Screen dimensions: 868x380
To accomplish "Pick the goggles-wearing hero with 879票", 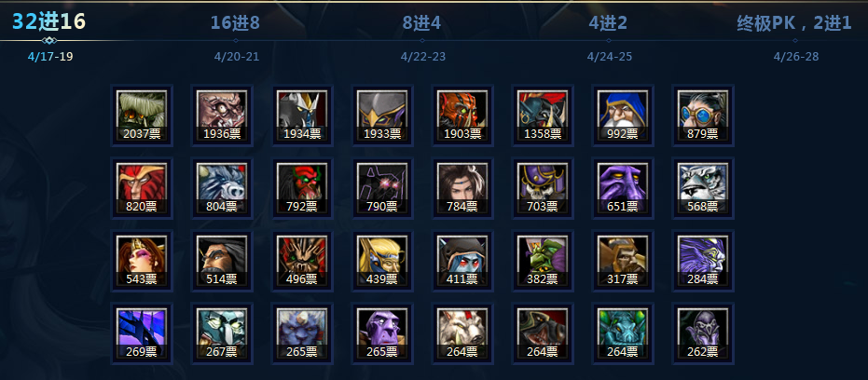I will coord(703,115).
